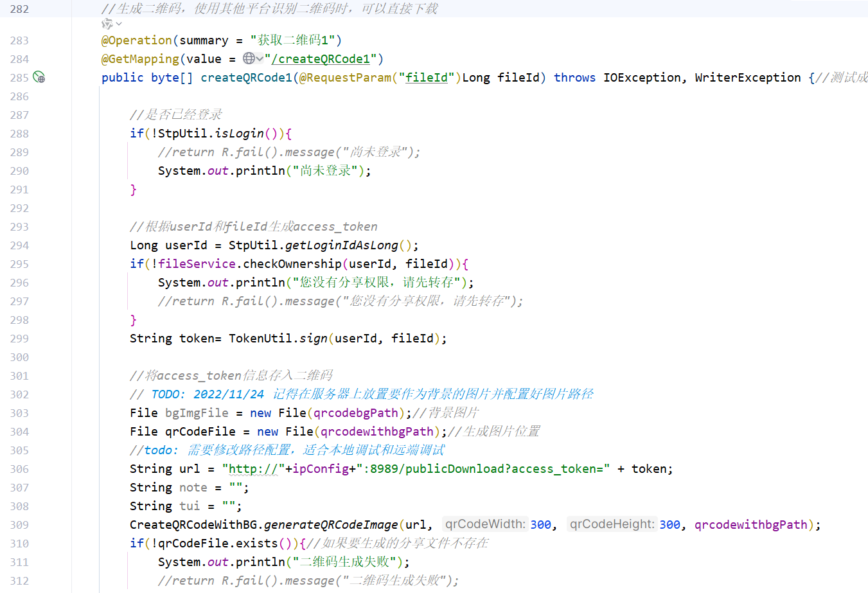
Task: Click line number 282 in the gutter
Action: point(19,9)
